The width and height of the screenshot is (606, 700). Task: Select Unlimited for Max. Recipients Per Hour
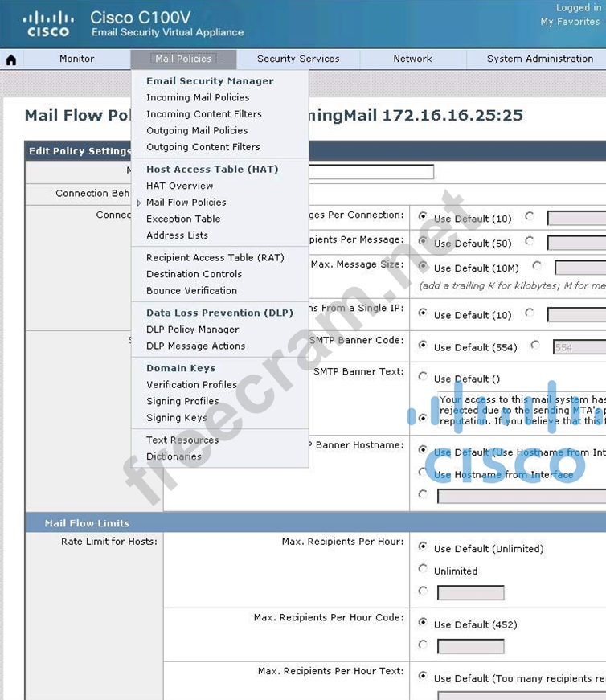pos(423,570)
